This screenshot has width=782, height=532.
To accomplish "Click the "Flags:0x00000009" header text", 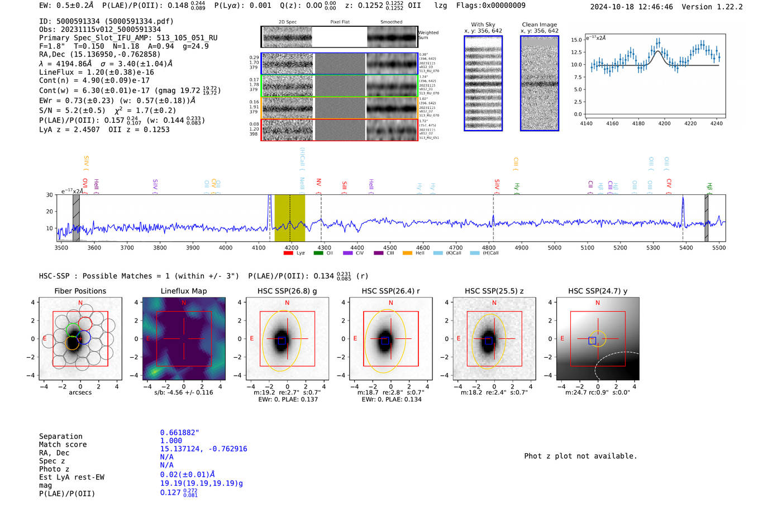I will [491, 5].
